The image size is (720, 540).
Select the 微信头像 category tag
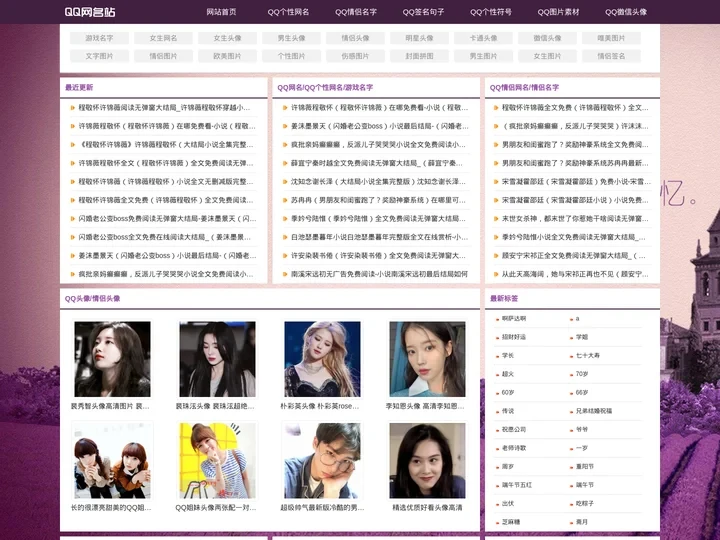pos(547,38)
